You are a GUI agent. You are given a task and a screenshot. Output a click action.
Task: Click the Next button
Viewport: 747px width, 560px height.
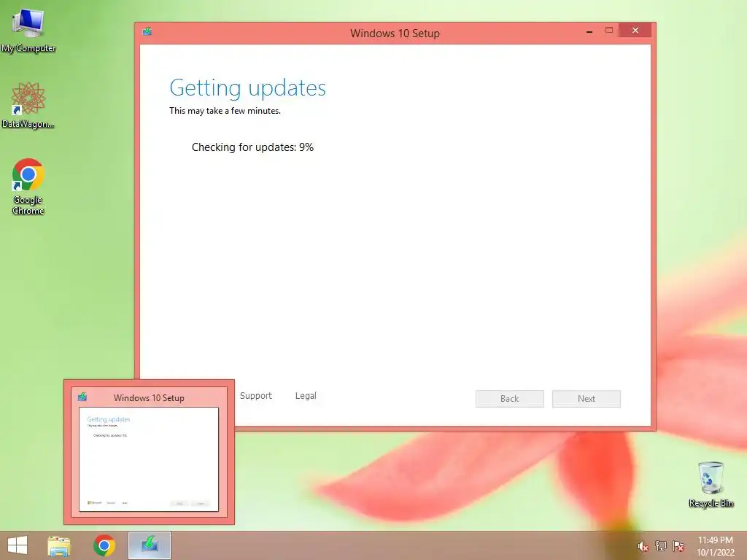click(587, 399)
